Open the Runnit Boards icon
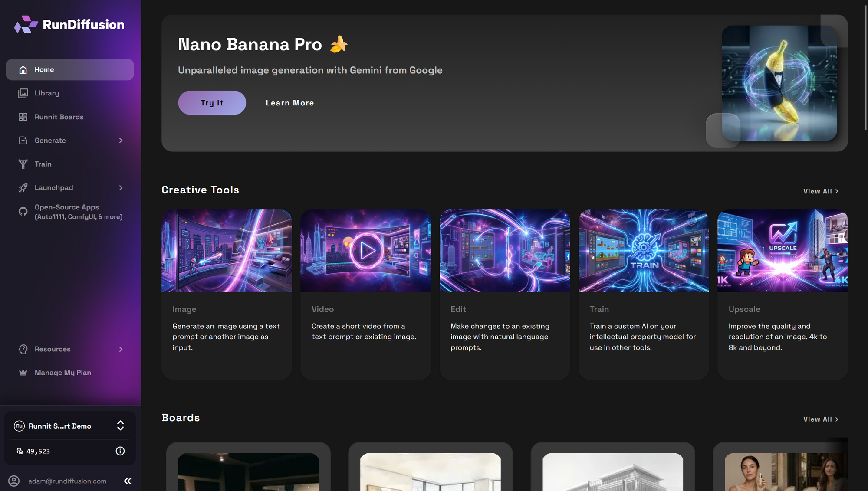The height and width of the screenshot is (491, 868). (x=23, y=117)
